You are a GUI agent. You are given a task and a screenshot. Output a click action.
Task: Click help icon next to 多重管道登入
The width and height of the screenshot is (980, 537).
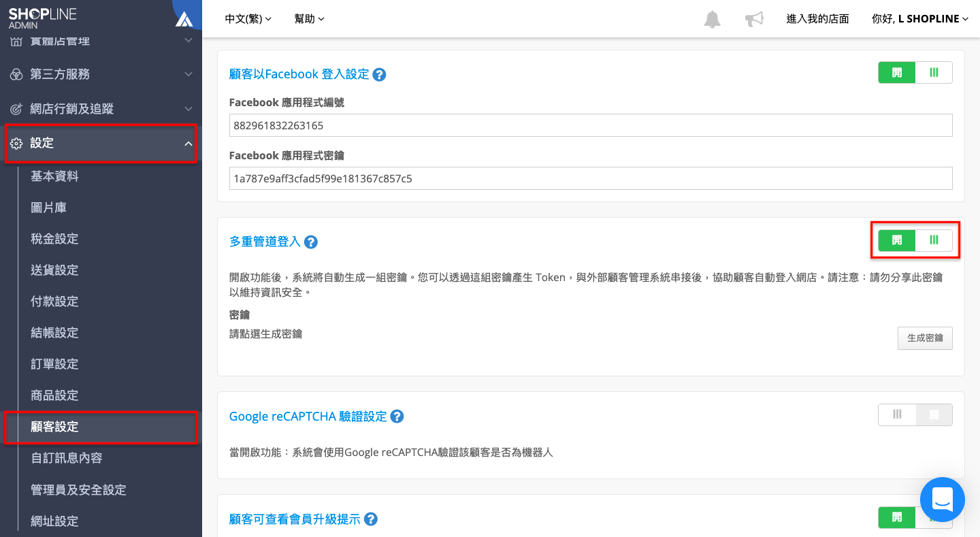click(x=311, y=242)
